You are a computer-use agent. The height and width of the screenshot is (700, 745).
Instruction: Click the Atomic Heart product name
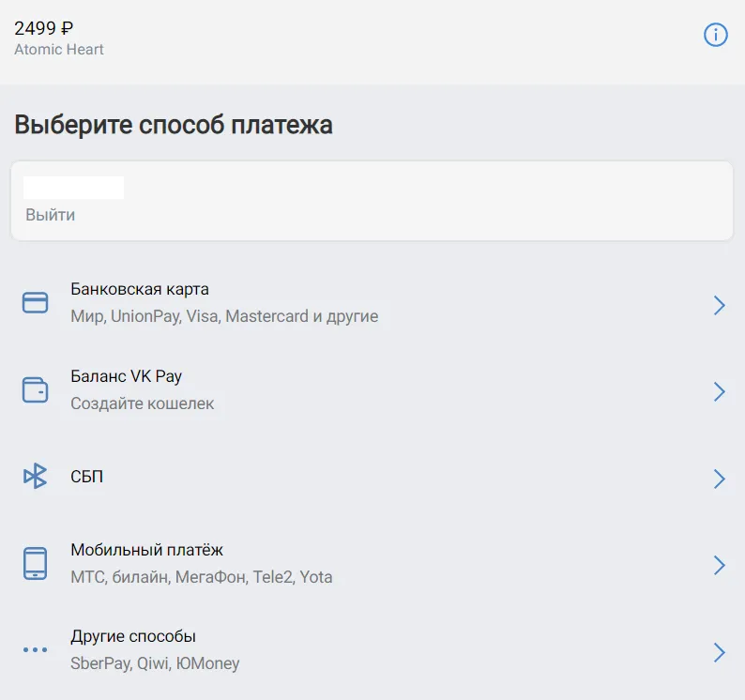(59, 50)
